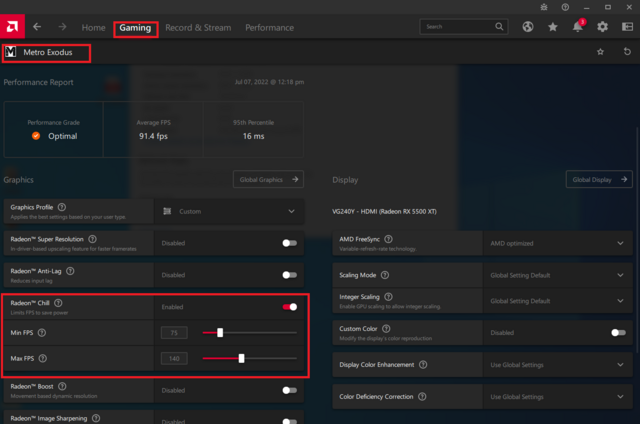Show help for Max FPS
Image resolution: width=640 pixels, height=424 pixels.
42,358
